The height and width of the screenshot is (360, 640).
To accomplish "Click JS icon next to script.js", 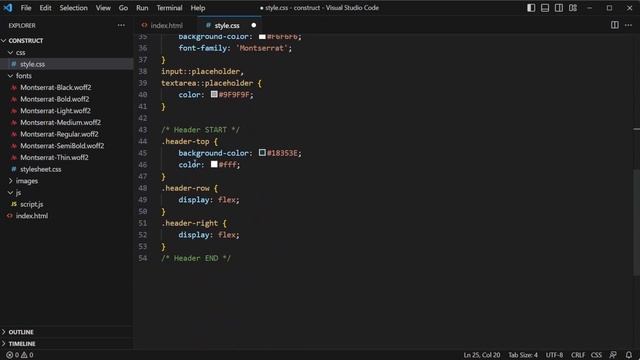I will pyautogui.click(x=14, y=204).
